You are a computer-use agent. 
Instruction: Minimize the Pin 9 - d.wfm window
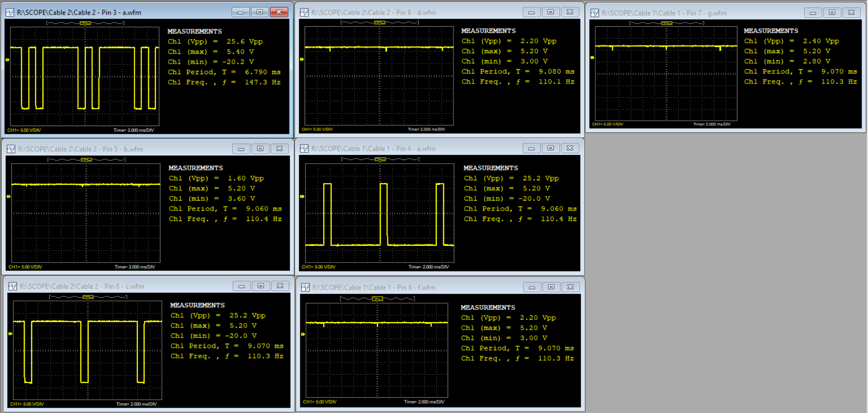coord(531,12)
